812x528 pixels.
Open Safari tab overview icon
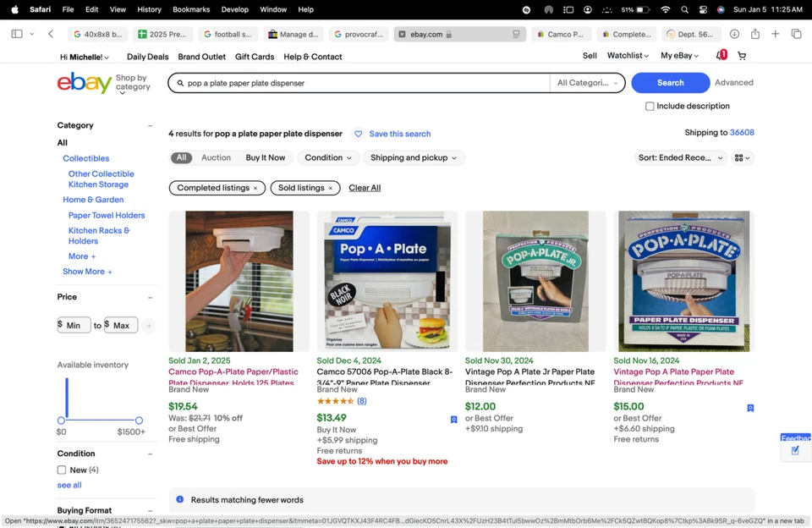point(796,34)
